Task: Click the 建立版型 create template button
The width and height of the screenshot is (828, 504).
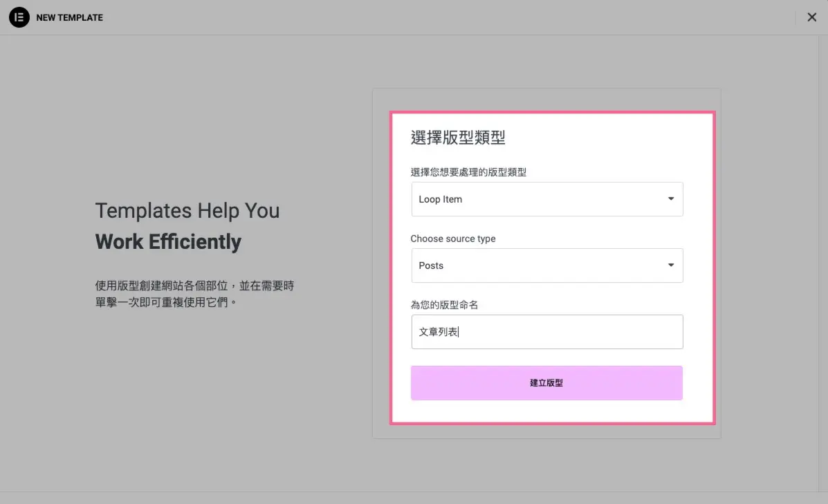Action: [x=546, y=383]
